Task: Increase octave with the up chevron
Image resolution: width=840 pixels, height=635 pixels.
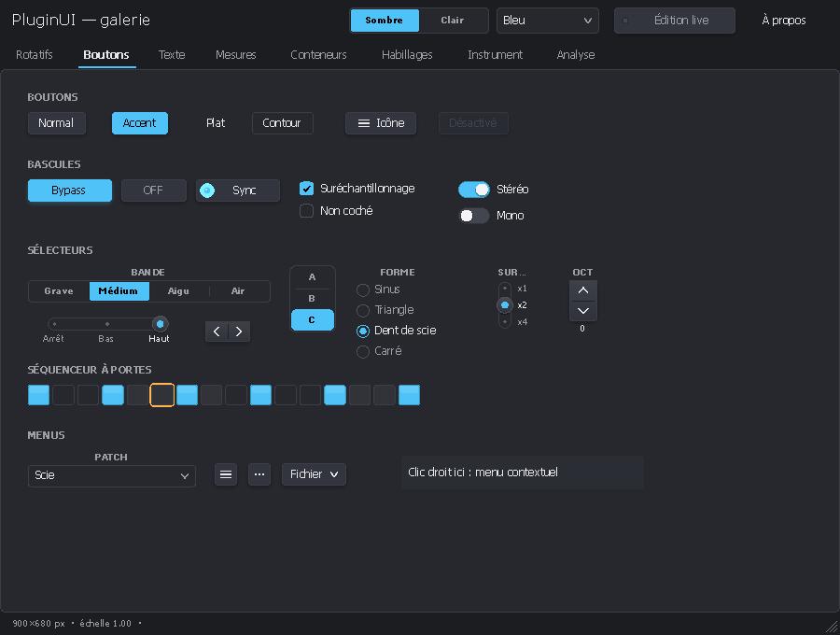Action: pos(582,290)
